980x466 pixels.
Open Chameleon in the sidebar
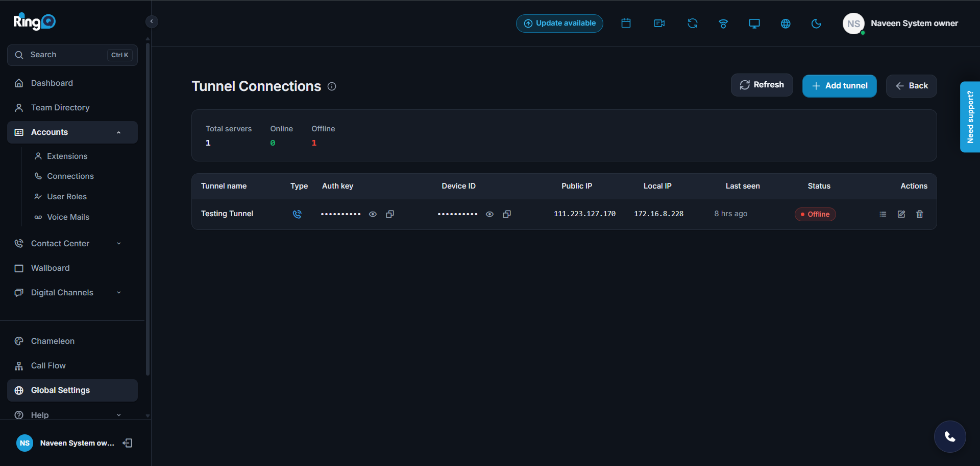72,341
